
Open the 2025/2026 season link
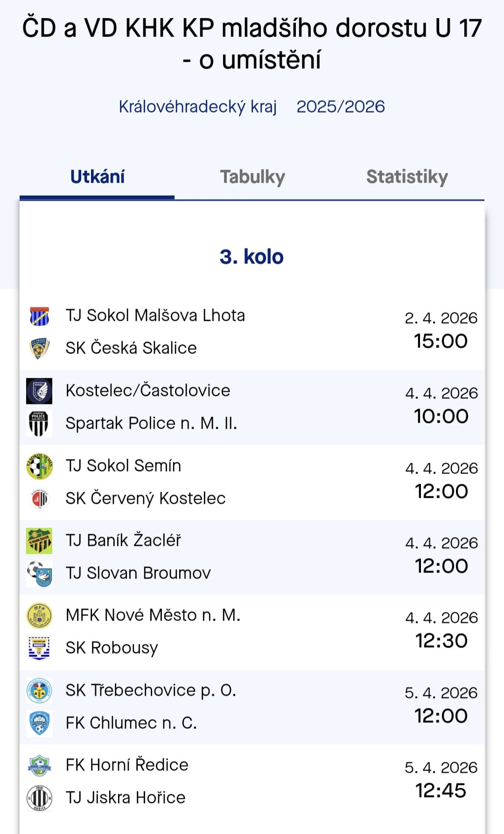(341, 107)
